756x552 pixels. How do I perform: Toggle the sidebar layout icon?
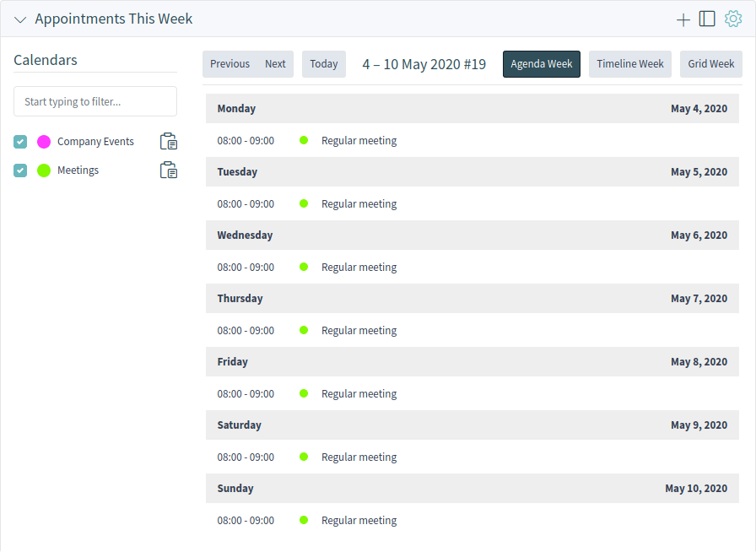pos(707,19)
